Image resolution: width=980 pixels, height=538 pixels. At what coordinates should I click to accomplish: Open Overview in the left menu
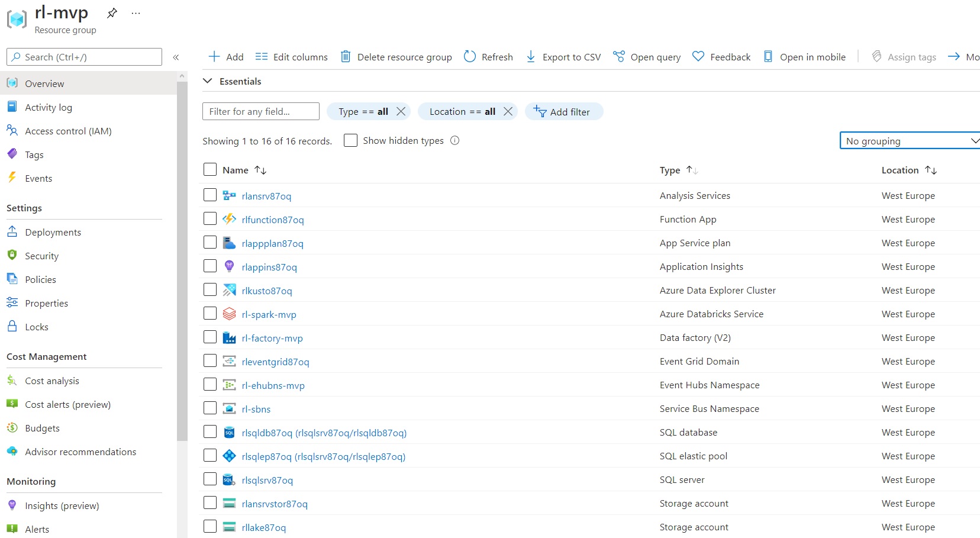tap(89, 83)
